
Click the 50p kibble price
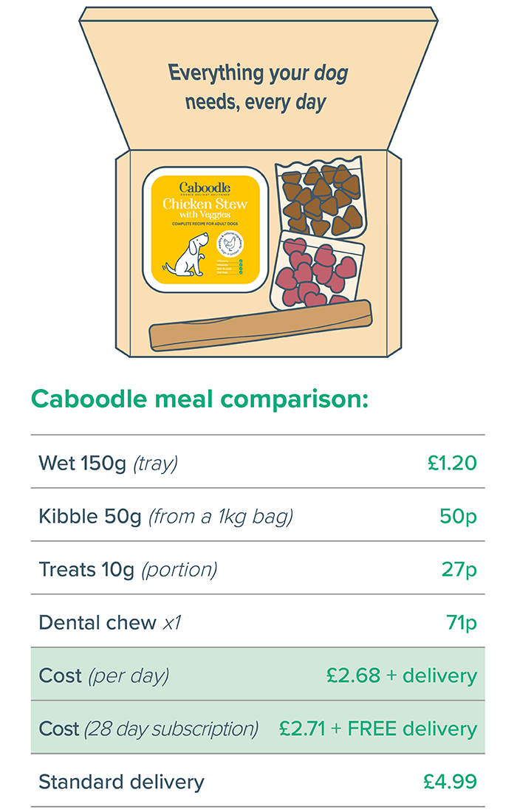458,516
